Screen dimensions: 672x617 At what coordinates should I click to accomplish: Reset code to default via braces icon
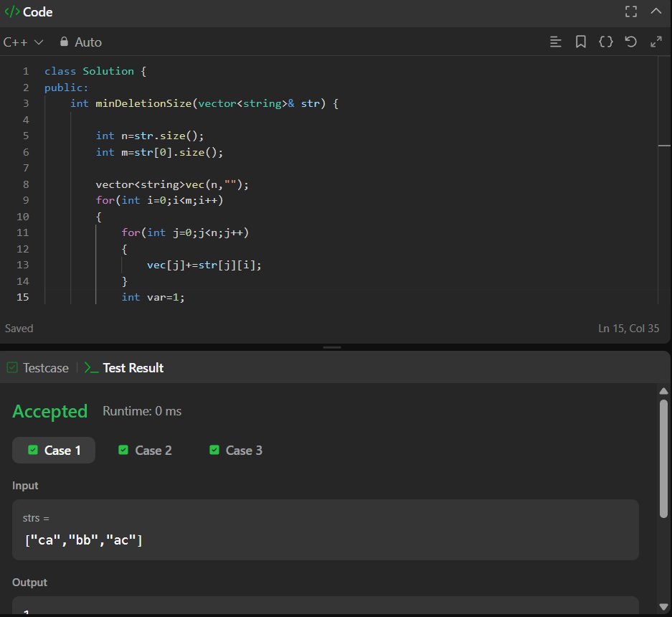coord(606,42)
